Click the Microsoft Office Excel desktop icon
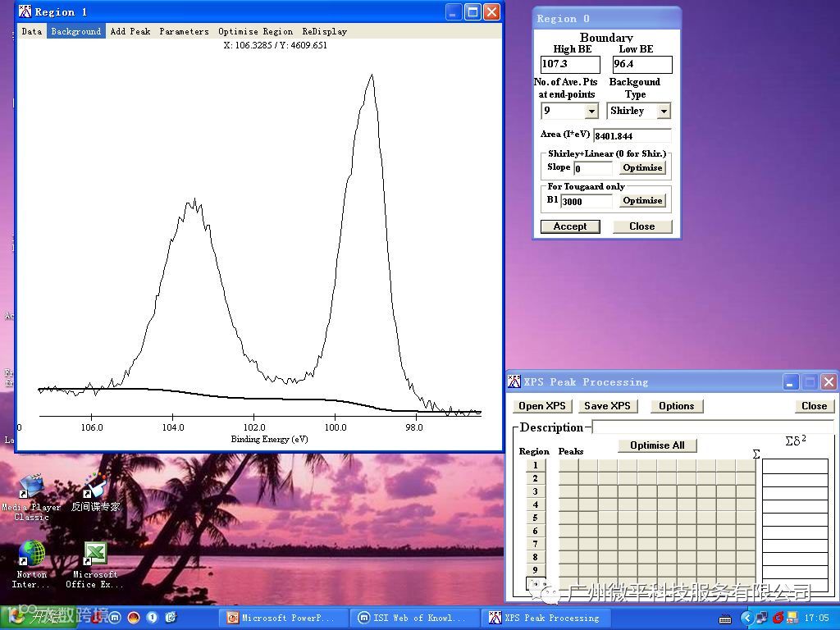The image size is (840, 630). (95, 565)
